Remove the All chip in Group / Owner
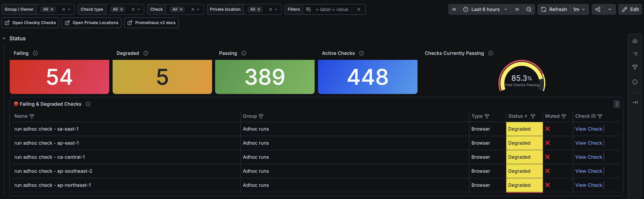This screenshot has height=199, width=644. click(x=52, y=10)
